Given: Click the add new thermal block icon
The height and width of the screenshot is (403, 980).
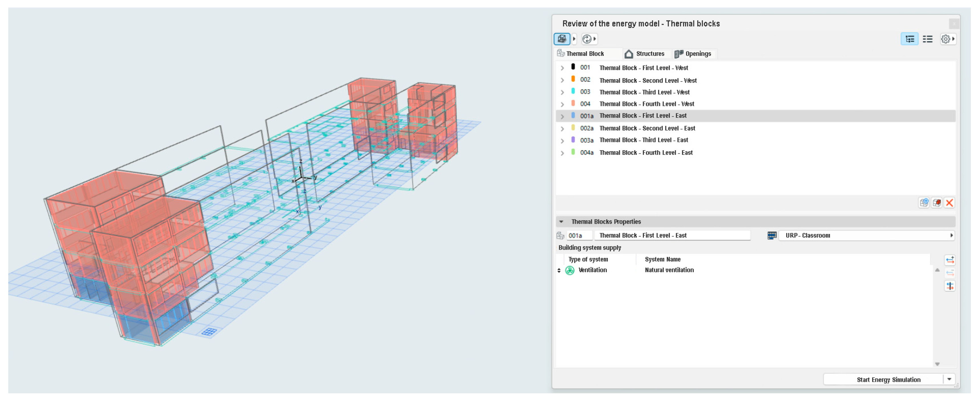Looking at the screenshot, I should [x=924, y=203].
